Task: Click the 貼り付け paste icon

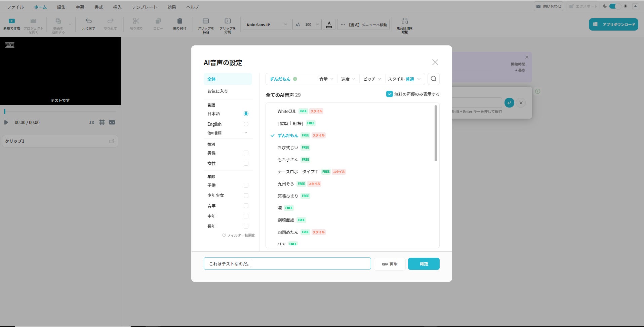Action: point(180,21)
